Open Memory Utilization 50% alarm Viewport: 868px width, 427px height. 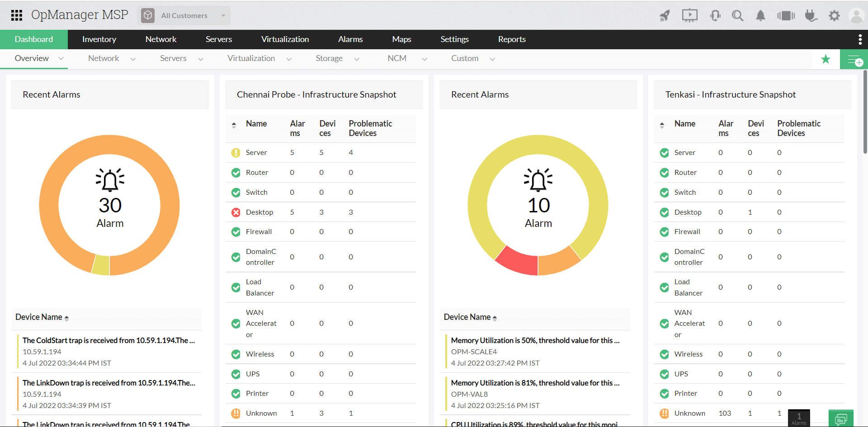click(x=535, y=341)
